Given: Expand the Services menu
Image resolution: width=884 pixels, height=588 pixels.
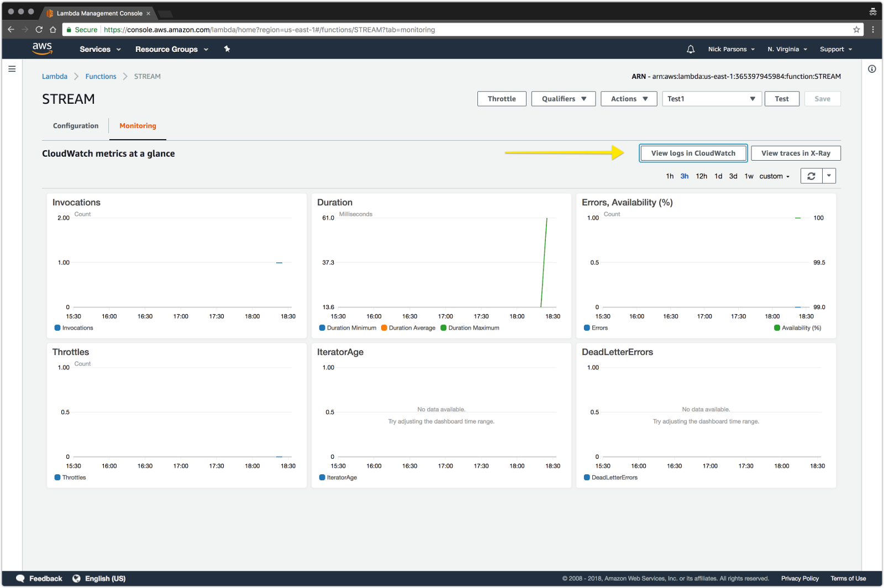Looking at the screenshot, I should (100, 49).
